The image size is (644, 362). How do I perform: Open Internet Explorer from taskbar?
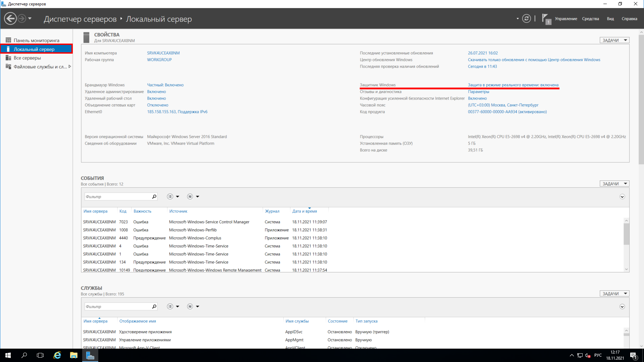(57, 355)
